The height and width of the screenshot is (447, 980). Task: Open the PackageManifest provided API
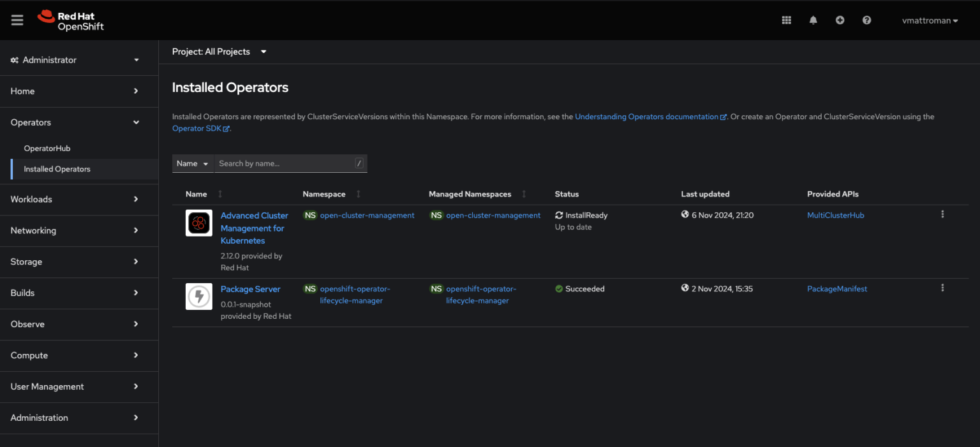[x=837, y=289]
